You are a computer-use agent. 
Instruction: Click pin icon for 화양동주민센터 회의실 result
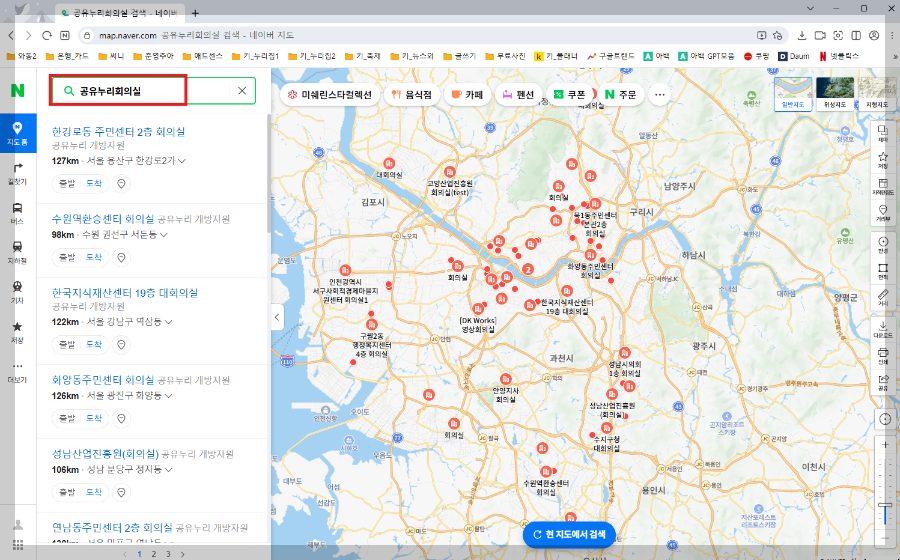point(121,418)
